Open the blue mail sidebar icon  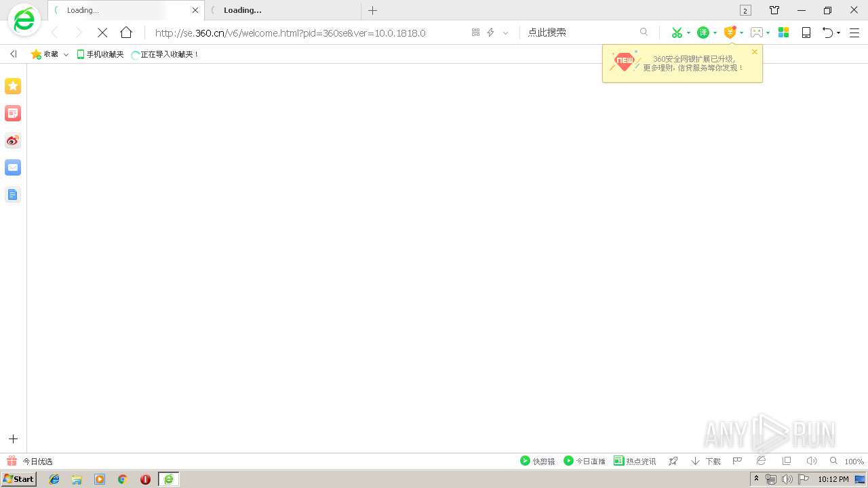click(x=13, y=167)
